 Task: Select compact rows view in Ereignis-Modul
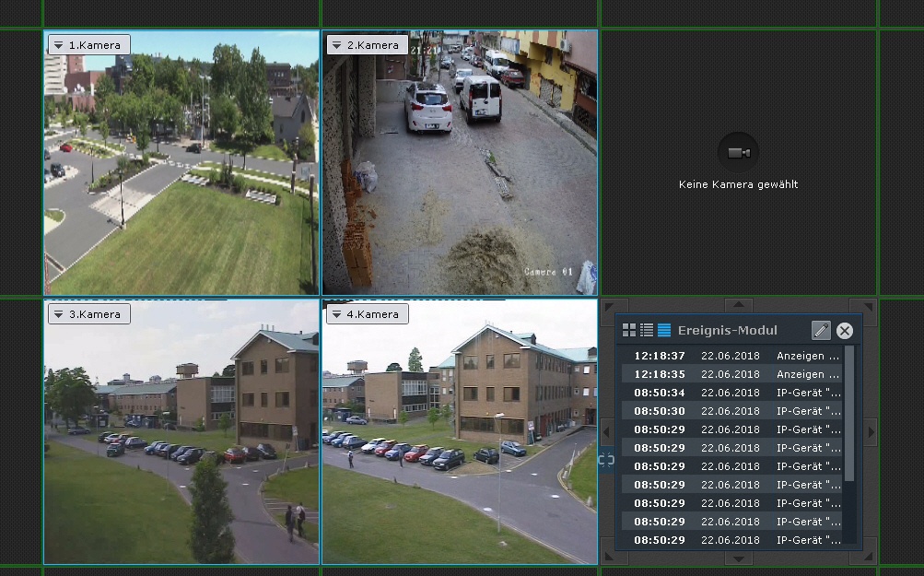point(664,330)
